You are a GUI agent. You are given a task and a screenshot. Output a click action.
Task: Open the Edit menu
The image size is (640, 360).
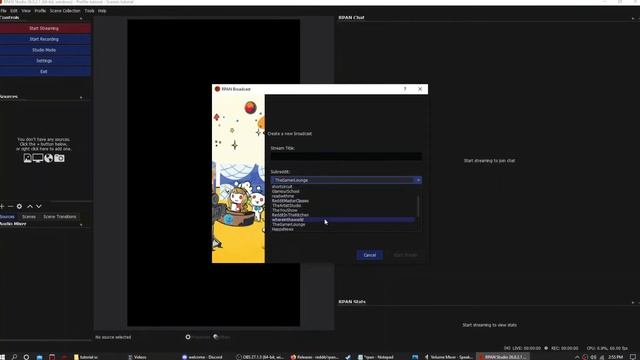(x=14, y=11)
